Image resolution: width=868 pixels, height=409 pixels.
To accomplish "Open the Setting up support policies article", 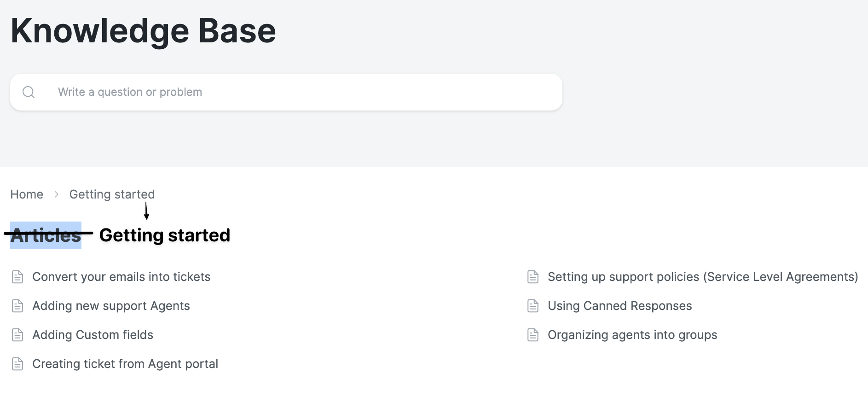I will coord(703,277).
